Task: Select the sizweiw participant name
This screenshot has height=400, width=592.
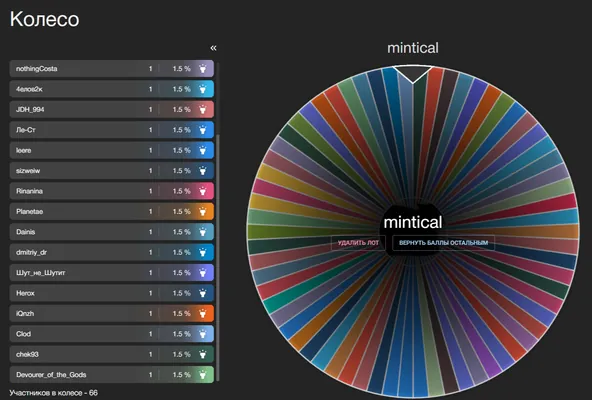Action: [28, 171]
